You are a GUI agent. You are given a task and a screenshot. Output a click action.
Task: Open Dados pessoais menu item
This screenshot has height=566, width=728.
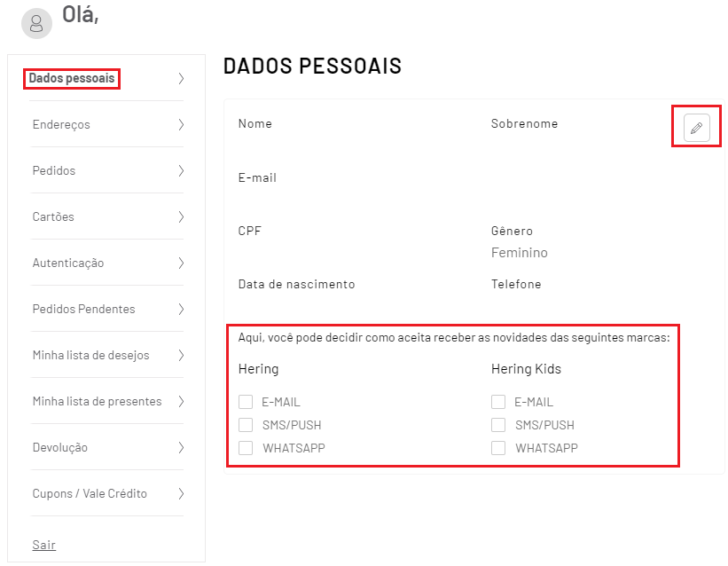pyautogui.click(x=72, y=78)
